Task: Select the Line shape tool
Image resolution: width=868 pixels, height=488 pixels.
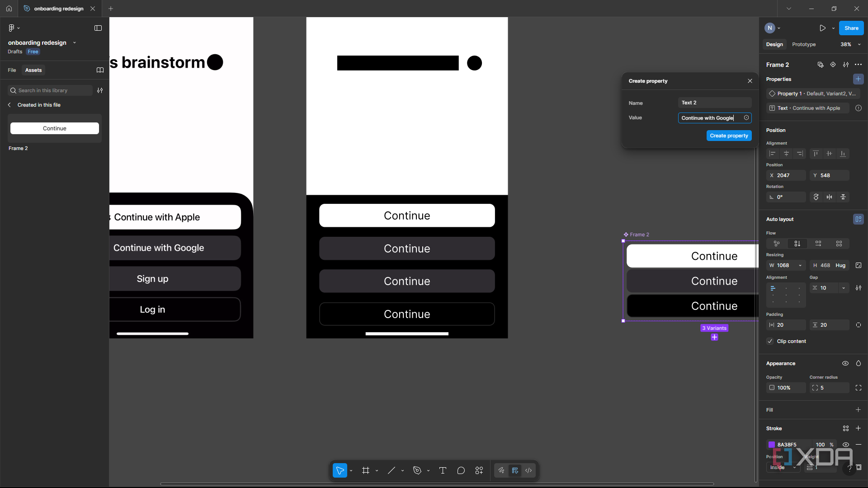Action: click(x=392, y=470)
